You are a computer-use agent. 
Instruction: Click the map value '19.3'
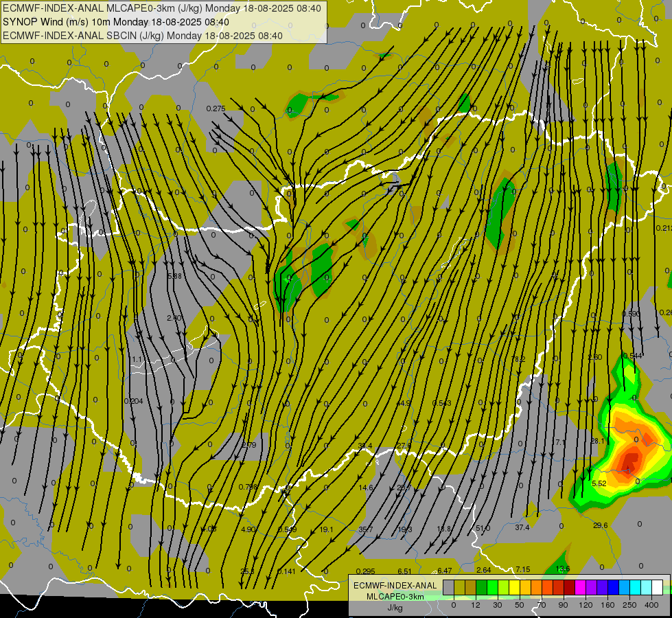click(404, 529)
